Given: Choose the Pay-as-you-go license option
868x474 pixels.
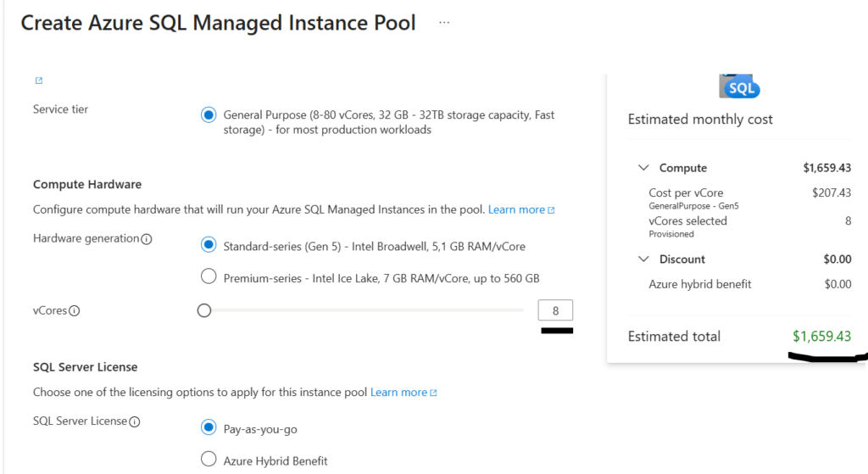Looking at the screenshot, I should click(x=209, y=427).
